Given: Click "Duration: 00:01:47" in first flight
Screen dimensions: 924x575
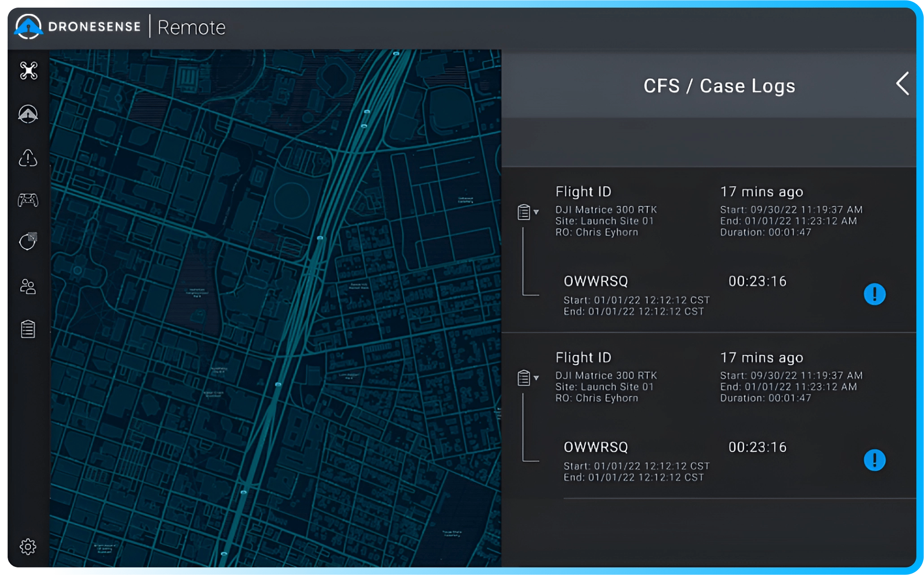Looking at the screenshot, I should tap(766, 232).
